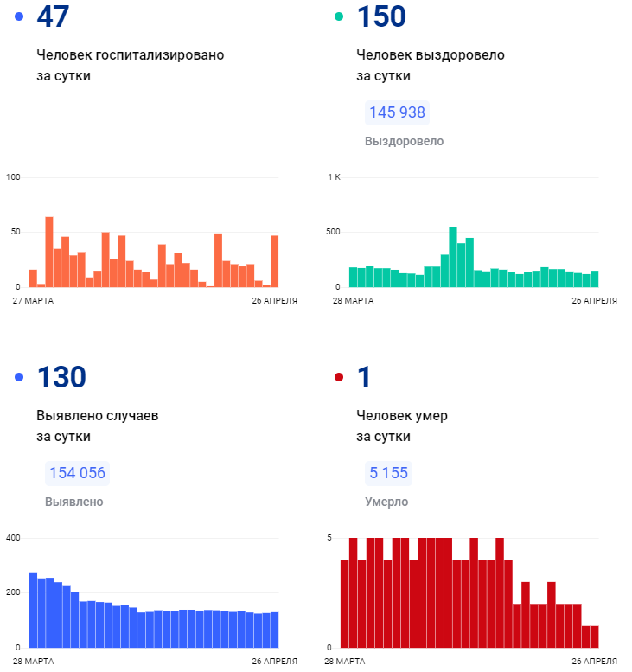Click the blue dot beside number 47

click(19, 16)
